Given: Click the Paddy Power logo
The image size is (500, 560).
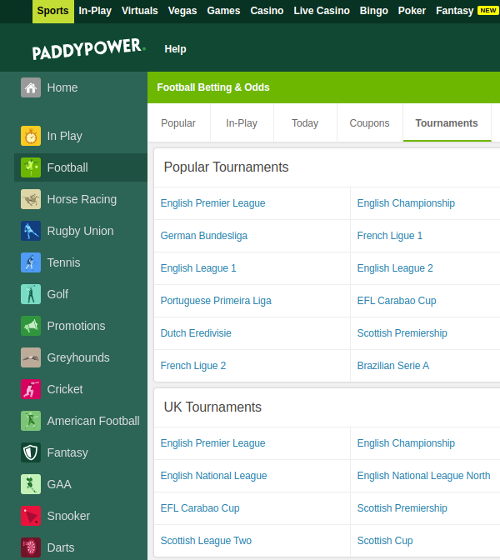Looking at the screenshot, I should (89, 49).
